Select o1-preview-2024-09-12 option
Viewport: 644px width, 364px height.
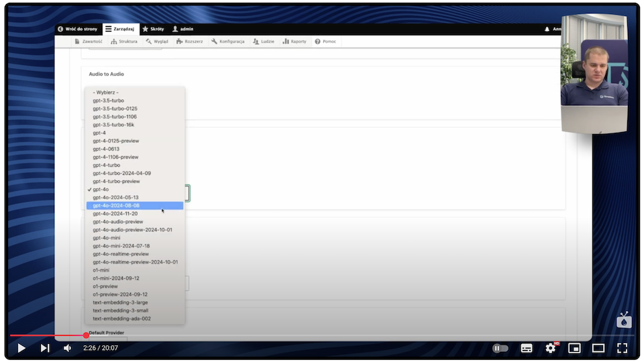click(135, 295)
